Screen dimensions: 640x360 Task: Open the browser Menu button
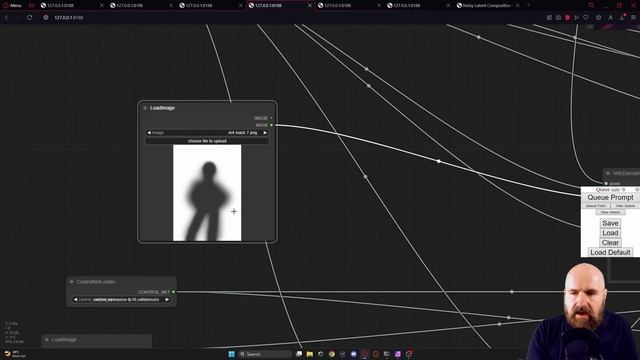point(12,6)
